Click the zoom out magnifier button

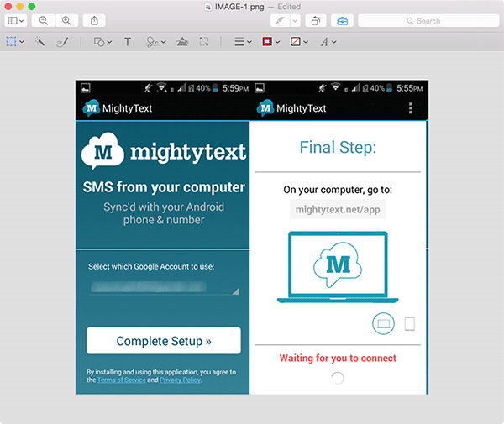(x=44, y=21)
